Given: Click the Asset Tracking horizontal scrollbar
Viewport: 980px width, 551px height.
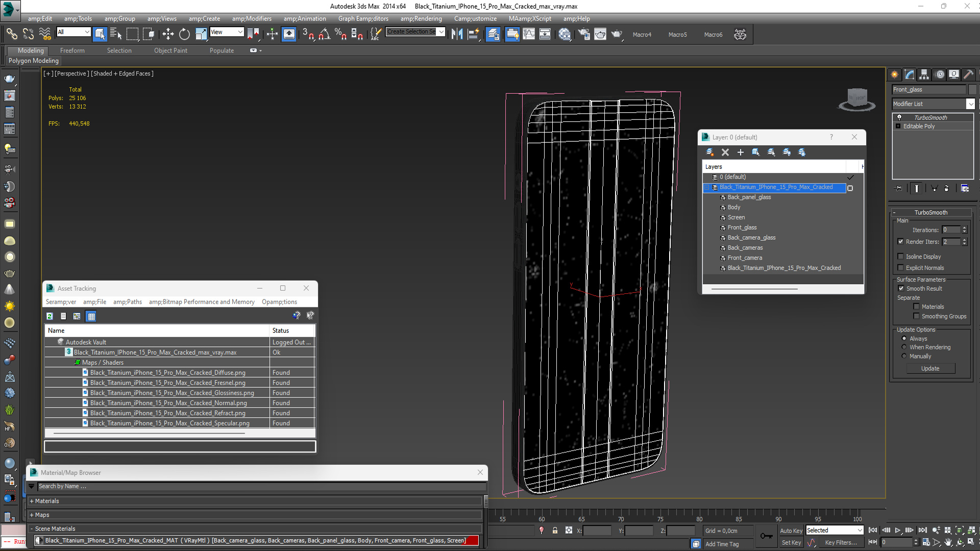Looking at the screenshot, I should 149,433.
